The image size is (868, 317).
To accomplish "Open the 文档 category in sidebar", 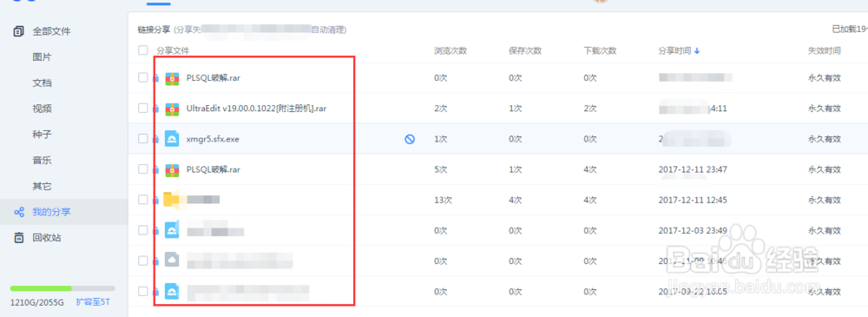I will point(42,83).
